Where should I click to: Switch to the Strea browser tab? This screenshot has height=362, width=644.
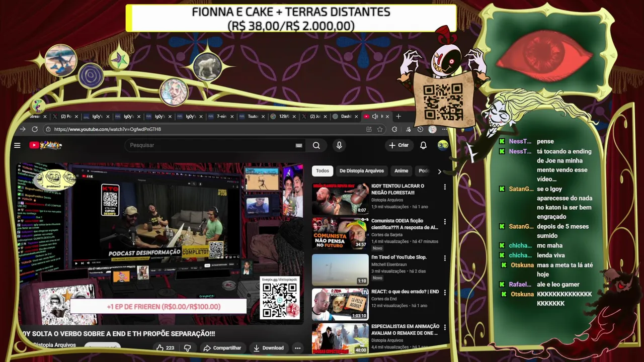point(35,117)
